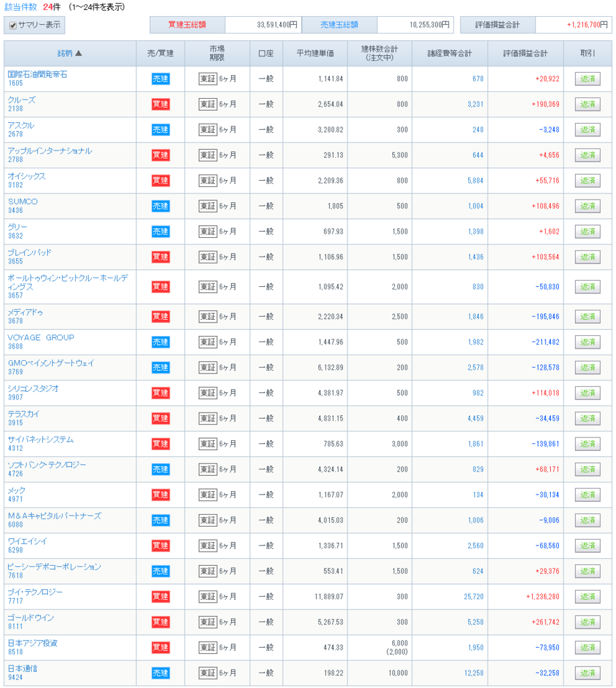Toggle the サマリー表示 checkbox
616x688 pixels.
tap(13, 26)
